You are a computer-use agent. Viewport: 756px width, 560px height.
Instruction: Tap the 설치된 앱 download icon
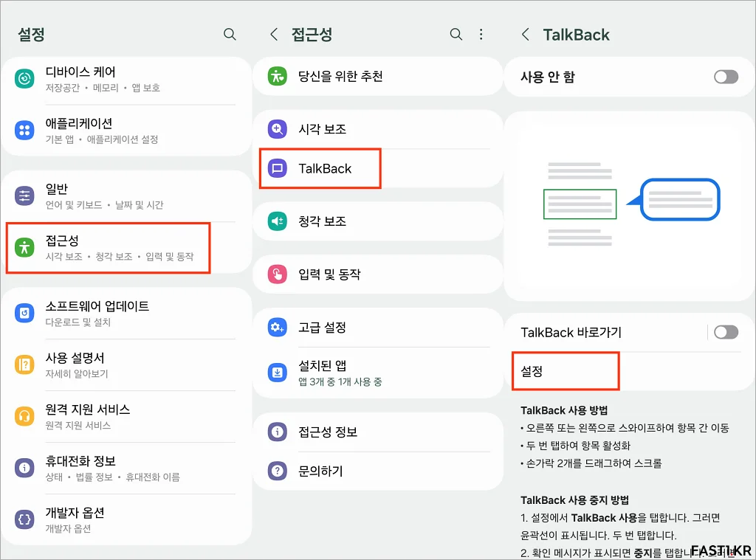pos(278,373)
